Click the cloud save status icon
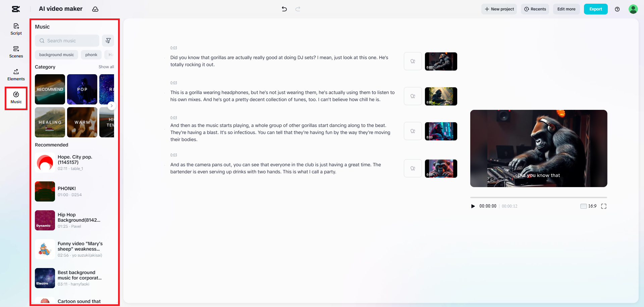The width and height of the screenshot is (644, 307). click(95, 9)
